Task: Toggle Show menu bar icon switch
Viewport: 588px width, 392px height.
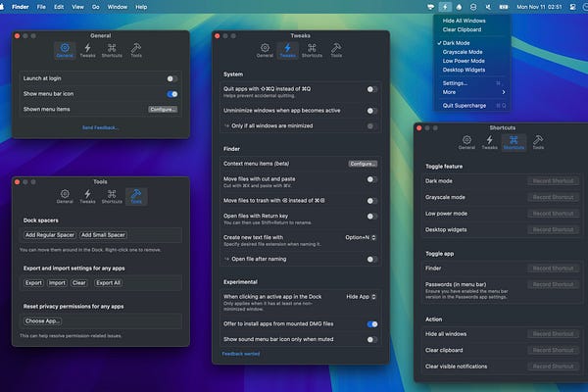Action: click(x=172, y=94)
